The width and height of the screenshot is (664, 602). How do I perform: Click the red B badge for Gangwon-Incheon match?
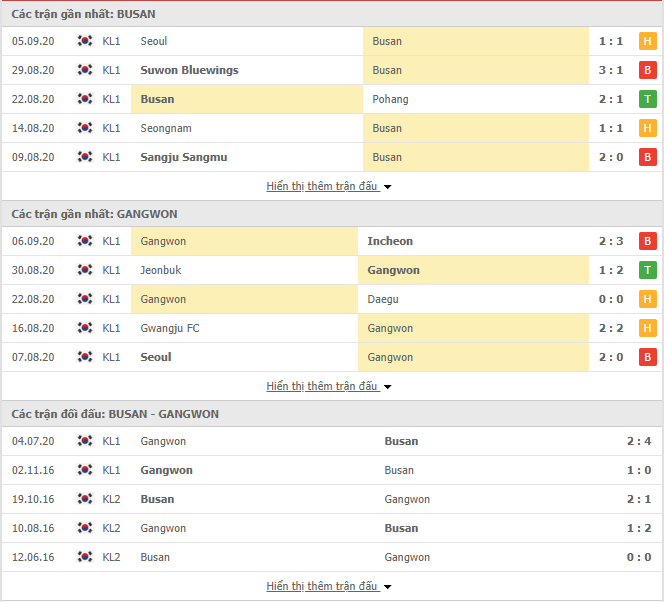point(647,241)
